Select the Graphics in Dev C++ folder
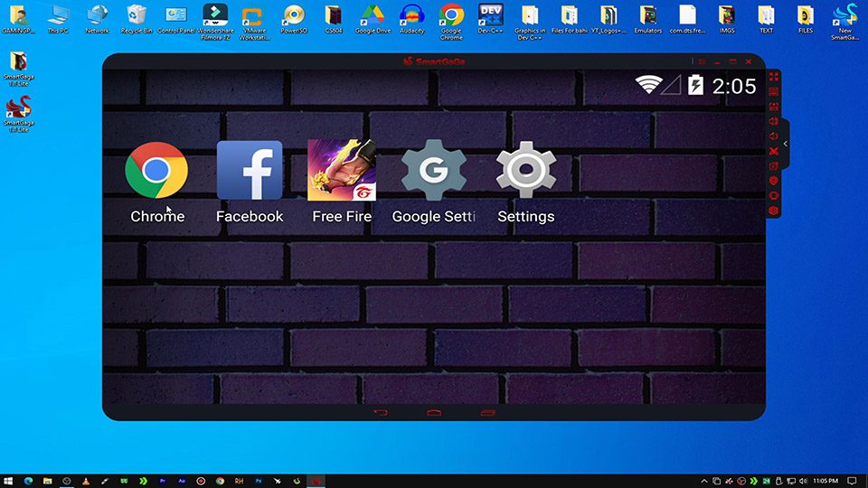The image size is (868, 488). tap(530, 22)
